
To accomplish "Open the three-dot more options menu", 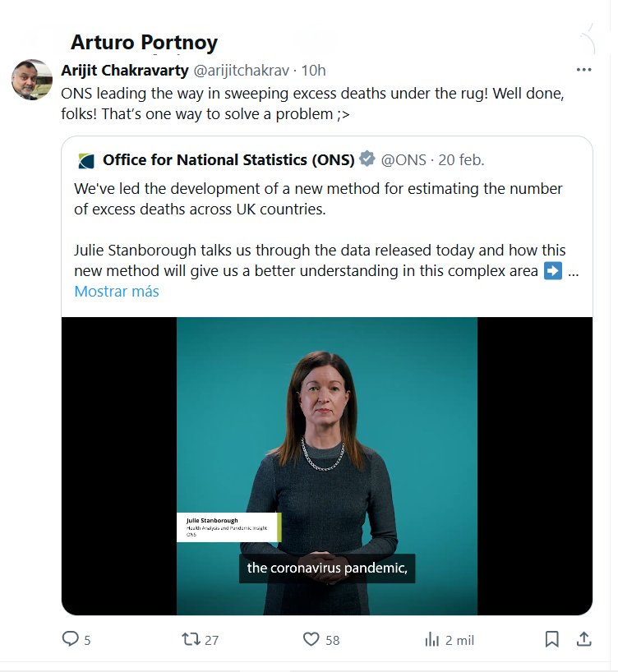I will (583, 70).
